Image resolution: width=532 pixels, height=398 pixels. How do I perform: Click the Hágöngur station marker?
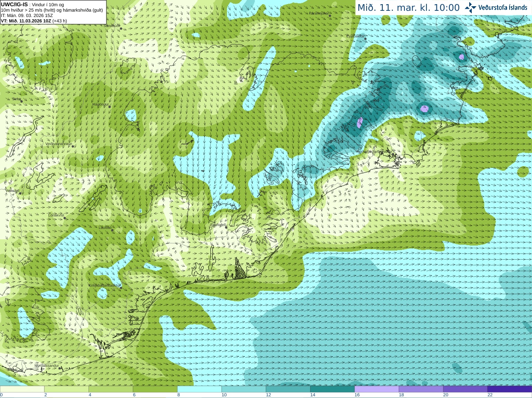point(110,107)
